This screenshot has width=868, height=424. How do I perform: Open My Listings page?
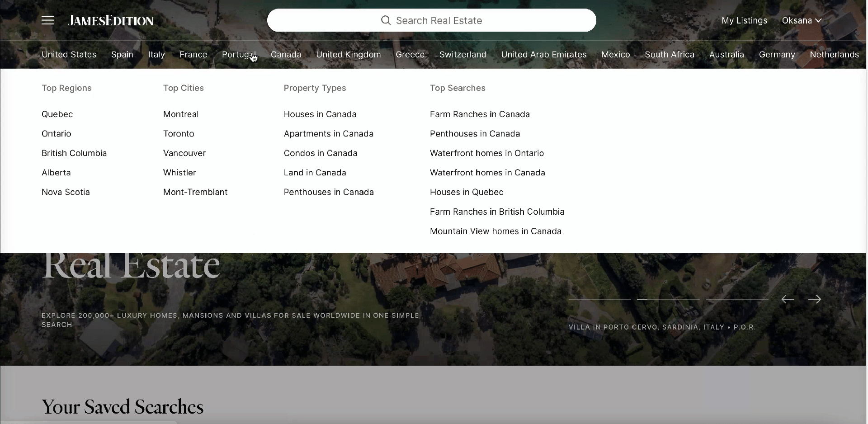[744, 20]
